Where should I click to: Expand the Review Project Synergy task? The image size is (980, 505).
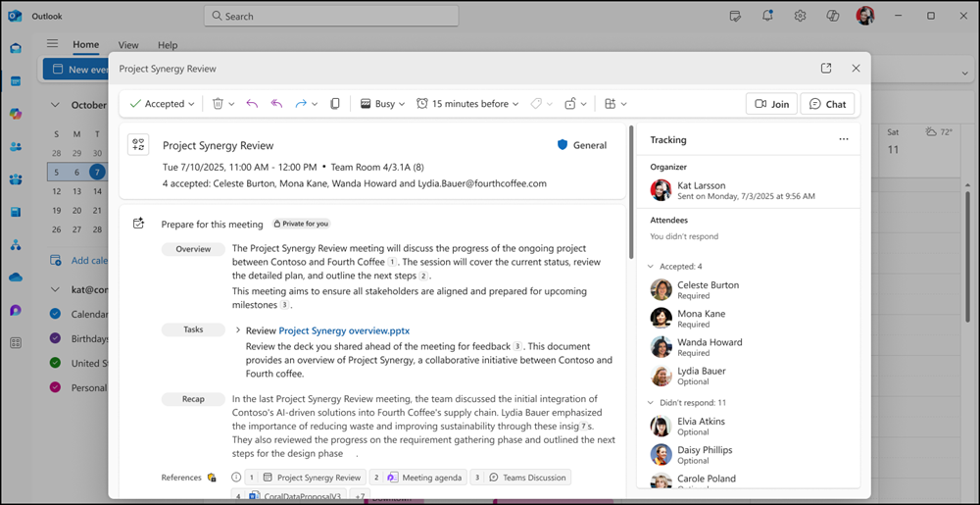(x=238, y=330)
